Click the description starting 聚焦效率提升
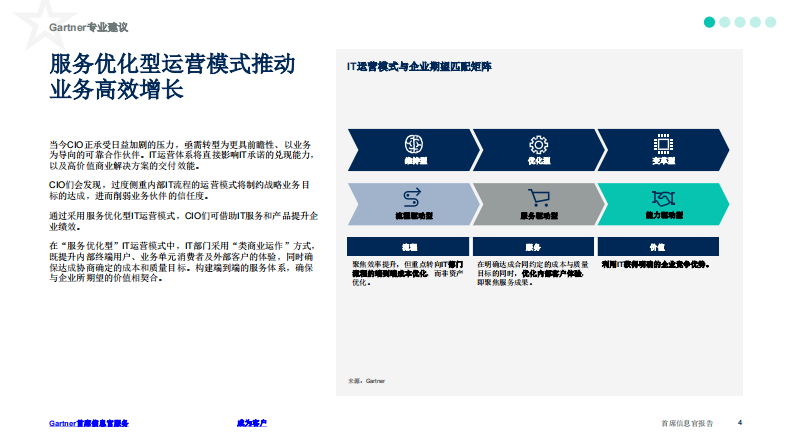The height and width of the screenshot is (446, 793). click(x=408, y=274)
